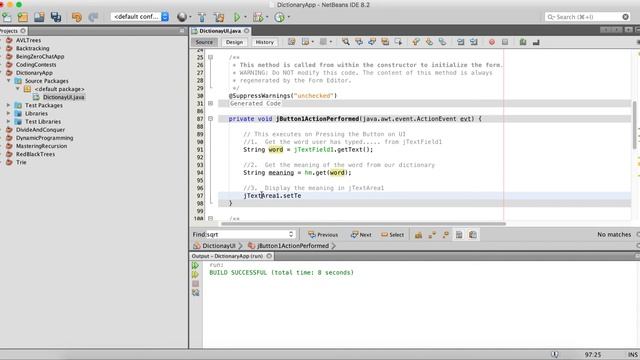Click the globe browser icon in toolbar
The image size is (640, 360).
[x=182, y=17]
